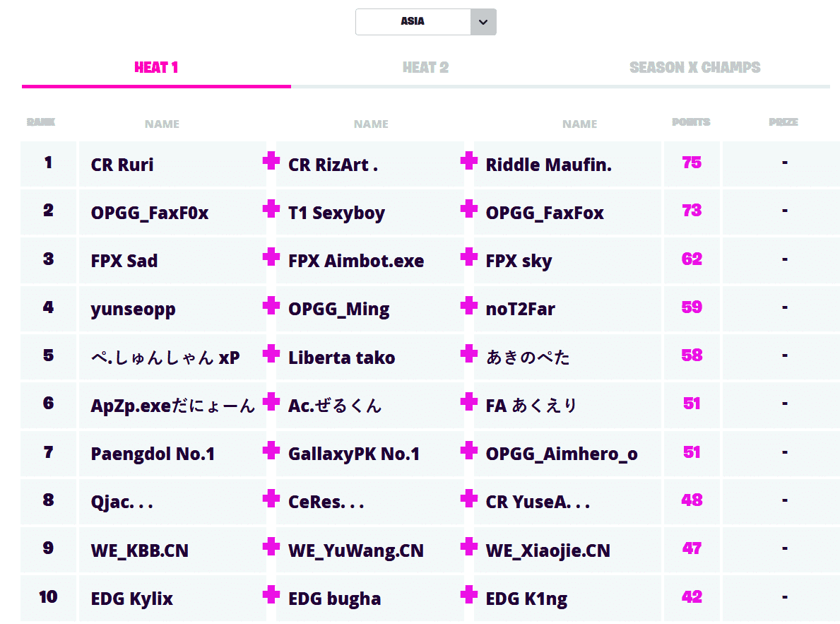Click plus icon after FPX Sad

tap(271, 257)
